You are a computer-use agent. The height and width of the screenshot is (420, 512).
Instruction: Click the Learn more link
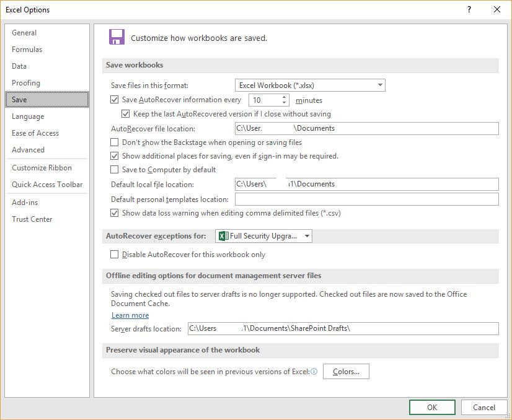(130, 315)
